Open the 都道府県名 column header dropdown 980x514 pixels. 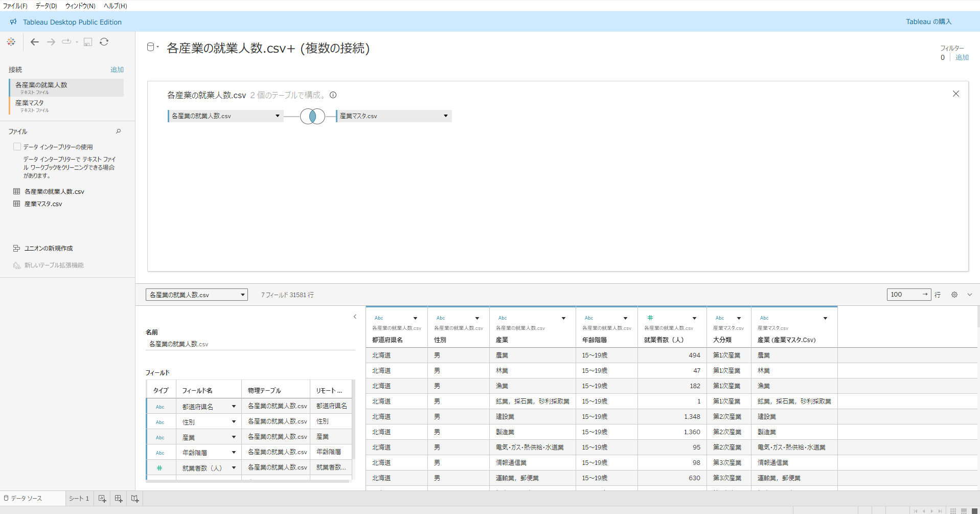(x=416, y=318)
